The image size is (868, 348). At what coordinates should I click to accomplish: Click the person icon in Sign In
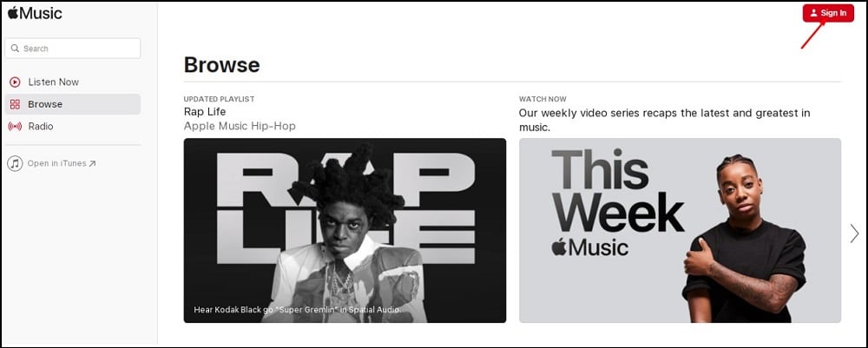point(813,13)
